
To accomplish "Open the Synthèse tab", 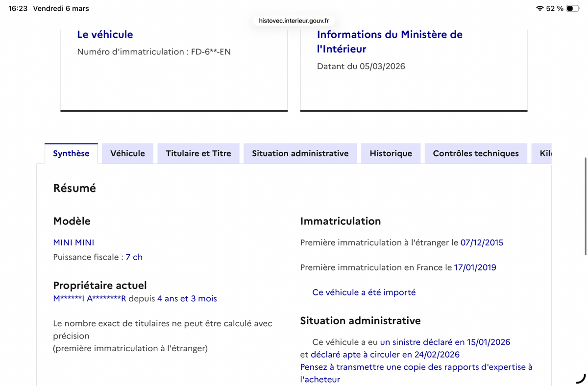I will coord(71,153).
